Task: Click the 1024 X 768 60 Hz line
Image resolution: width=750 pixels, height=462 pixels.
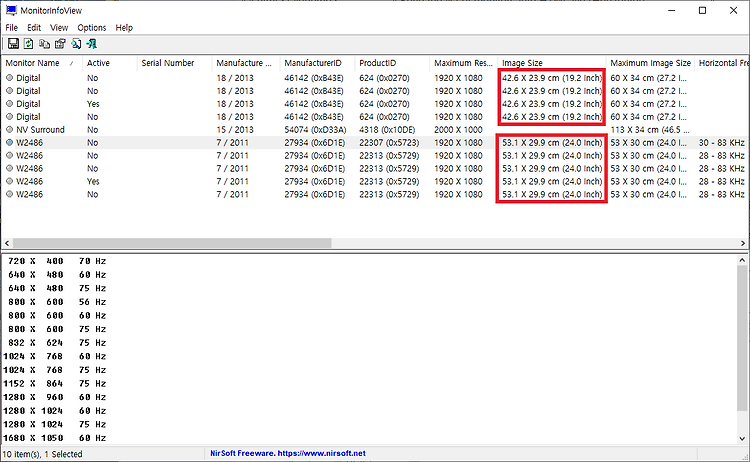Action: [x=55, y=356]
